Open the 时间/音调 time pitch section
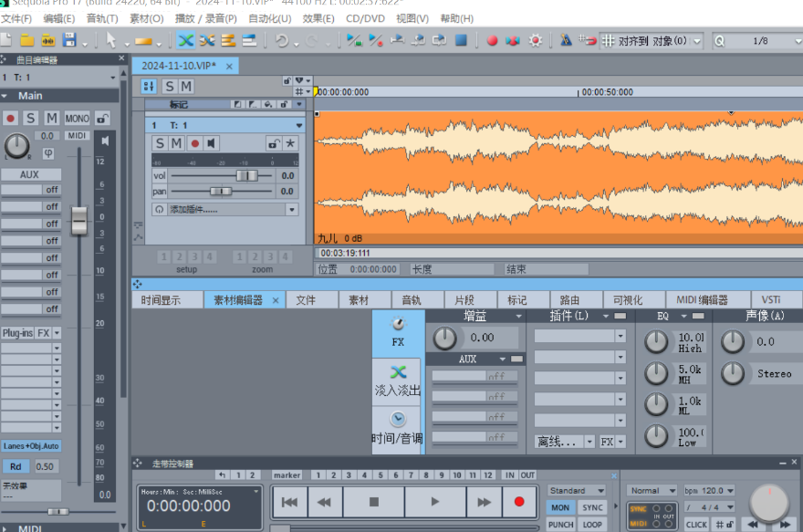This screenshot has width=803, height=532. pos(398,429)
